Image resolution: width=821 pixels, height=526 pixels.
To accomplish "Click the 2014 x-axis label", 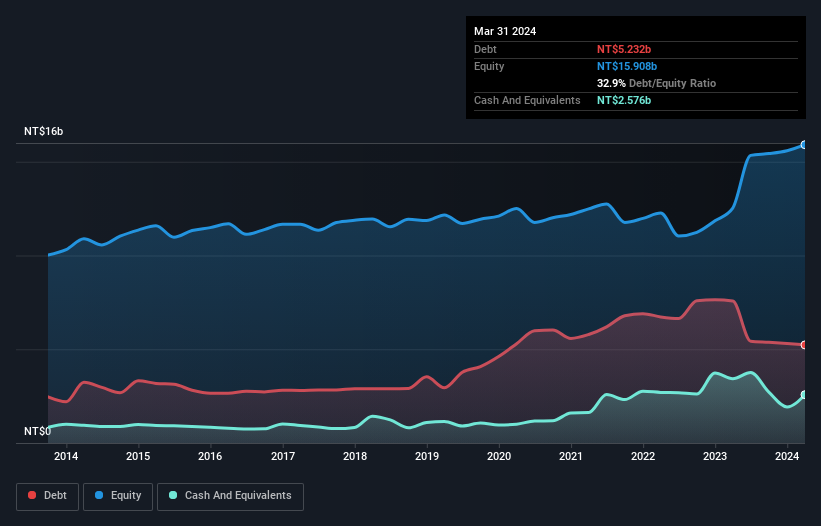I will [66, 456].
